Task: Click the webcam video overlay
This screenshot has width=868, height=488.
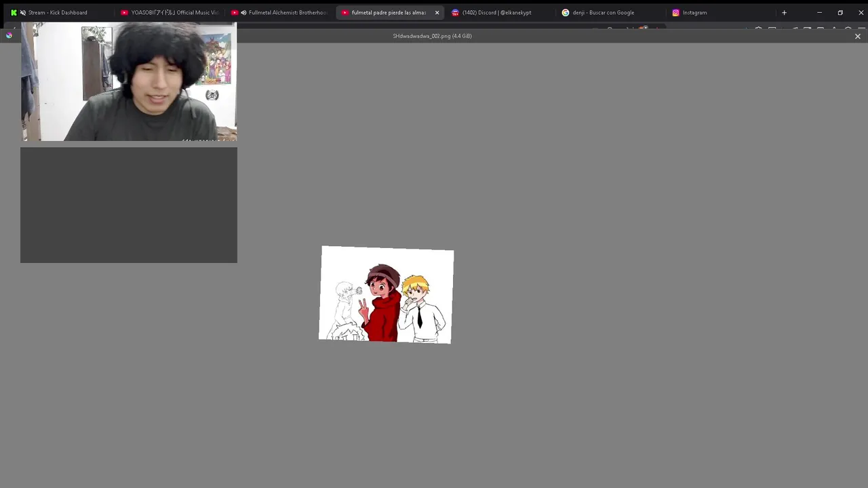Action: pyautogui.click(x=129, y=82)
